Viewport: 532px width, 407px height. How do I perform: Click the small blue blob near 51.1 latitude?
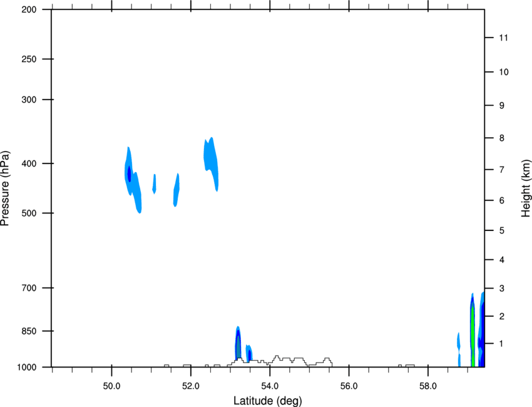coord(155,184)
